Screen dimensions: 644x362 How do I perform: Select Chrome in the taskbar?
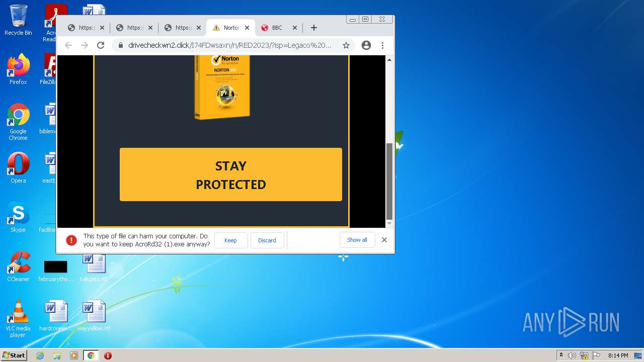coord(91,355)
